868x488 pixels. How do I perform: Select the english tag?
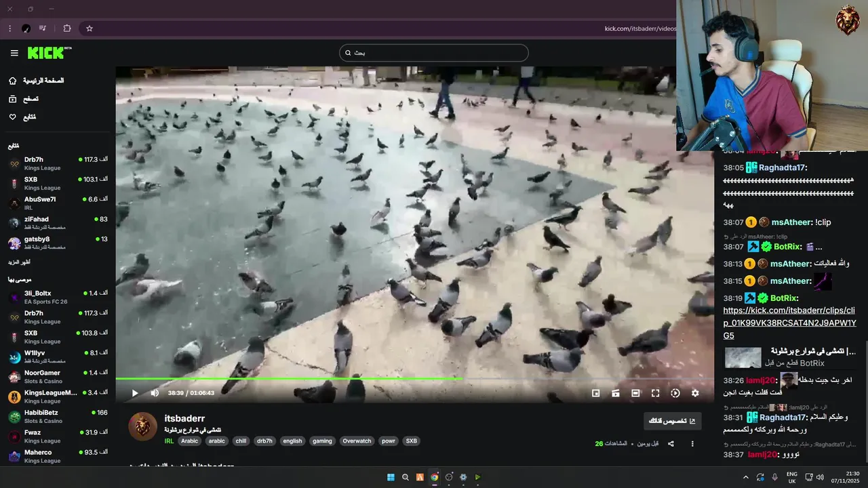292,441
